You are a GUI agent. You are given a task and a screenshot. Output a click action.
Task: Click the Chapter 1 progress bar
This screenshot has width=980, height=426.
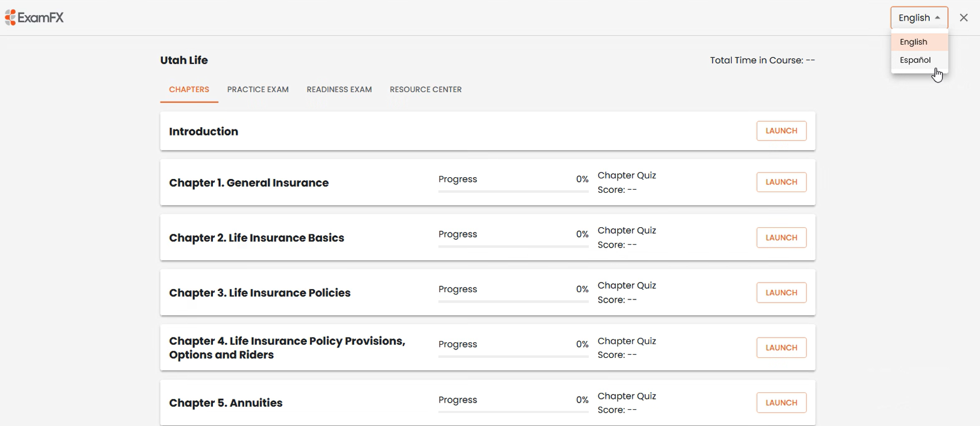click(513, 192)
